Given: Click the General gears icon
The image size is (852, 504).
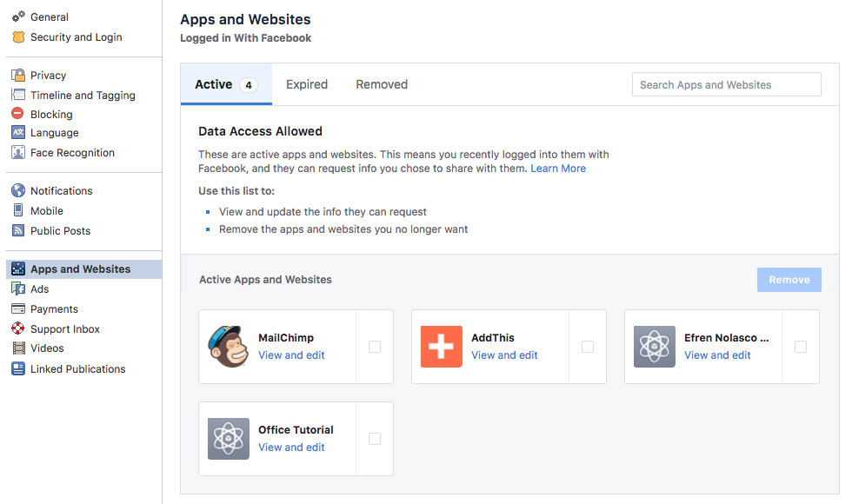Looking at the screenshot, I should pos(18,17).
